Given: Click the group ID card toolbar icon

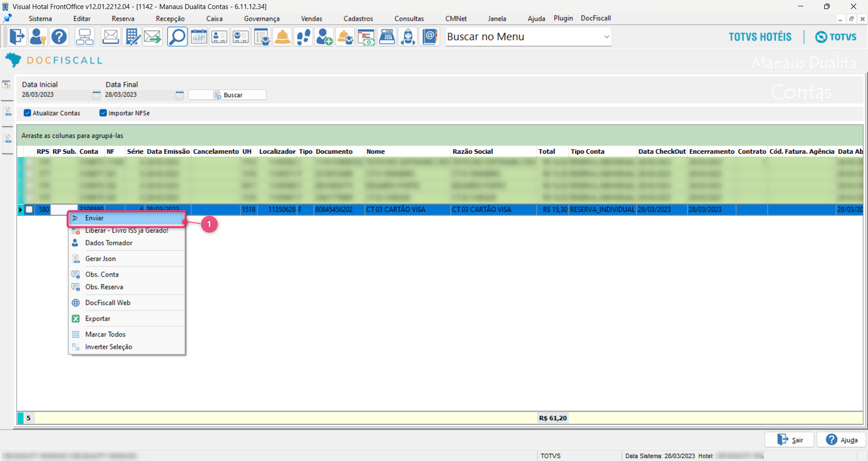Looking at the screenshot, I should pos(241,37).
